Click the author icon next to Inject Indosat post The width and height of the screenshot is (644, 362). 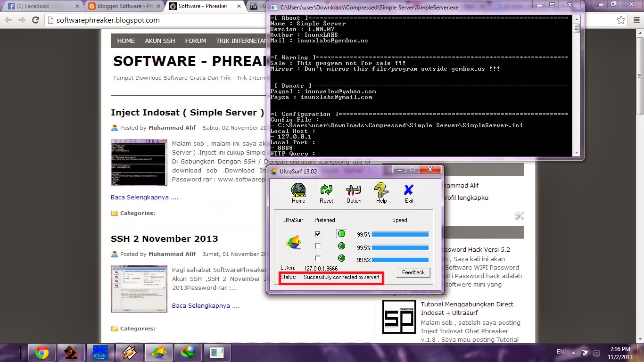point(115,128)
